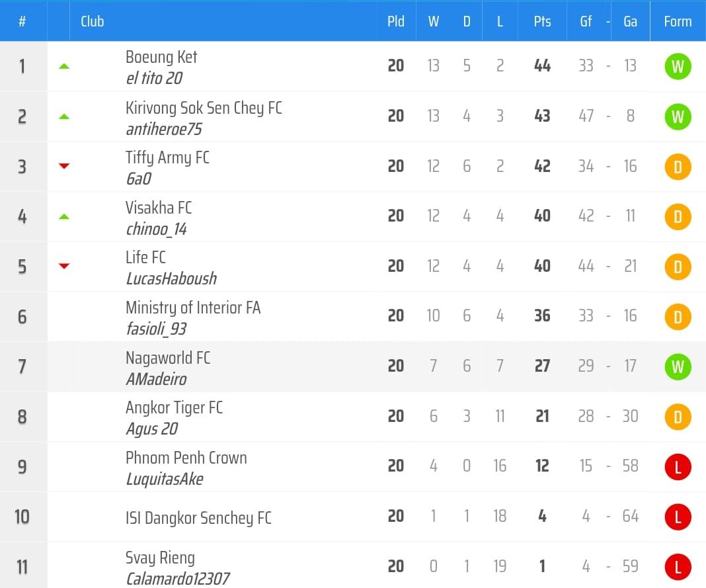The image size is (706, 588).
Task: Click Visakha FC green up arrow
Action: 64,216
